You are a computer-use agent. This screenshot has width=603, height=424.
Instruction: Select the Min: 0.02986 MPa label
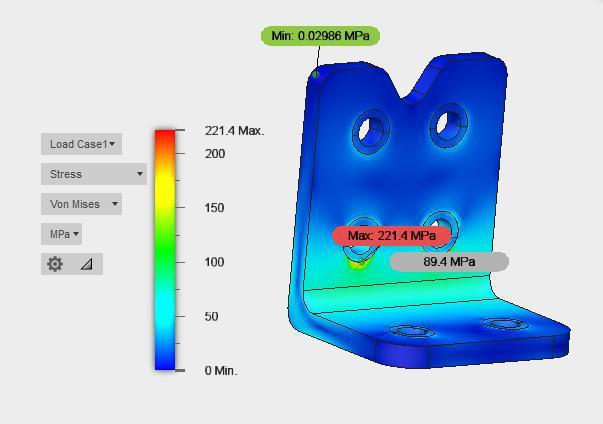coord(320,36)
